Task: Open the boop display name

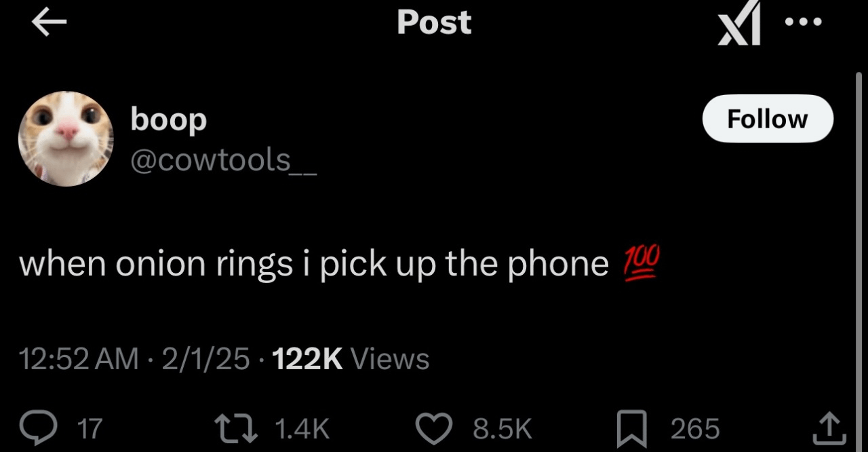Action: (168, 120)
